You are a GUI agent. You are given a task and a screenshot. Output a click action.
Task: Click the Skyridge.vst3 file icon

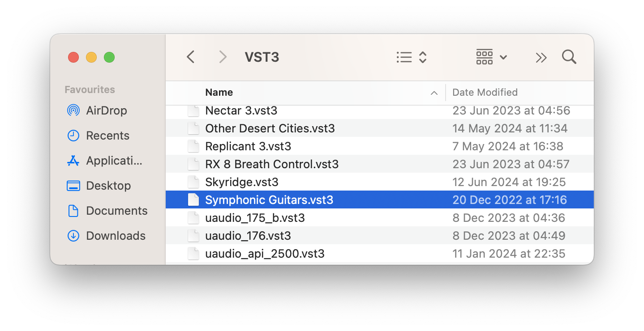click(193, 182)
